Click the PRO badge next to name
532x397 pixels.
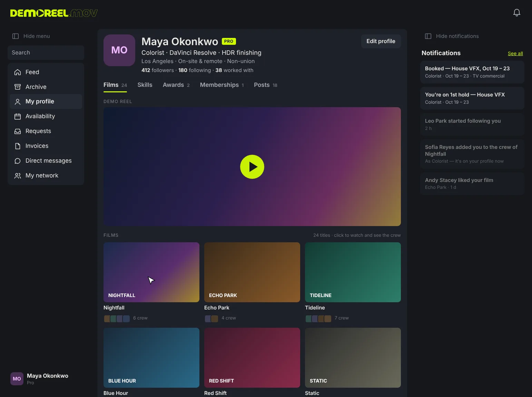pyautogui.click(x=229, y=41)
